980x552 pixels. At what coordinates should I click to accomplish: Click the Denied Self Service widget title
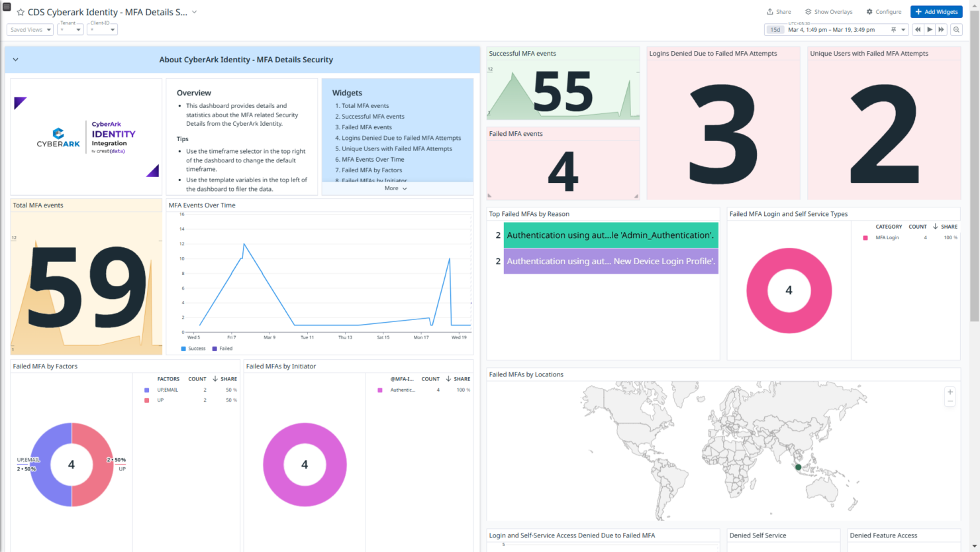click(758, 535)
